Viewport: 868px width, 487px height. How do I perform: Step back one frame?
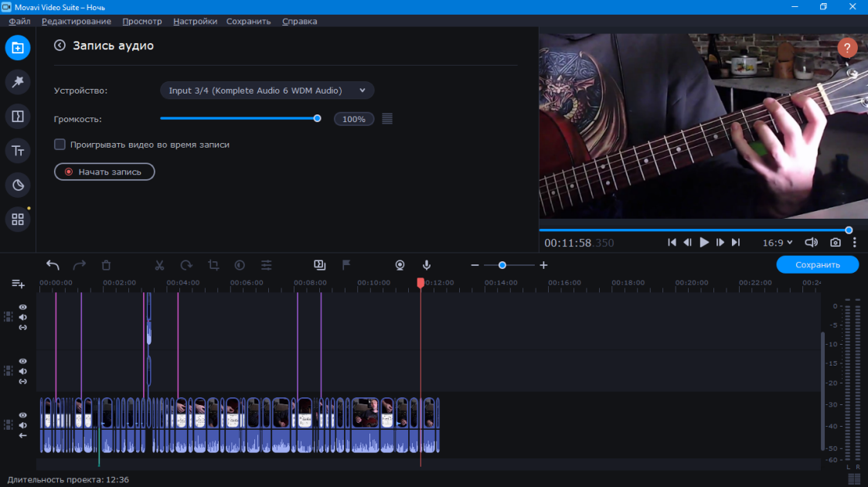(688, 243)
